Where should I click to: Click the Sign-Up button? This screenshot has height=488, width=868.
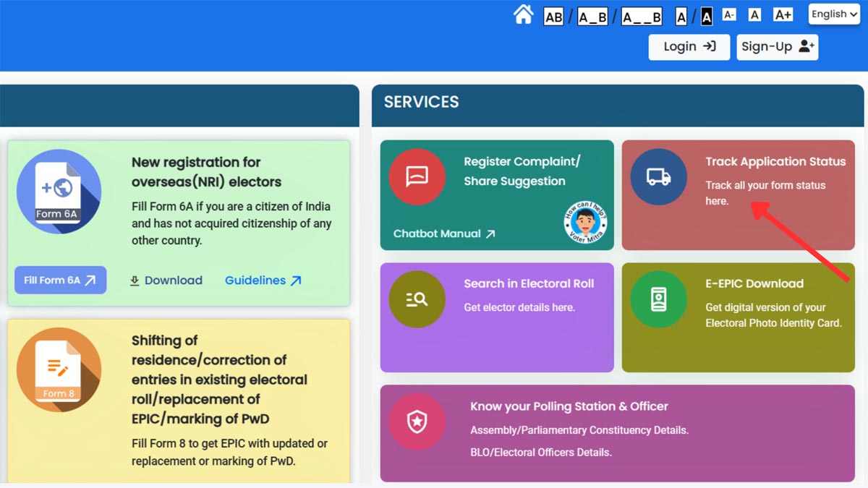tap(777, 46)
